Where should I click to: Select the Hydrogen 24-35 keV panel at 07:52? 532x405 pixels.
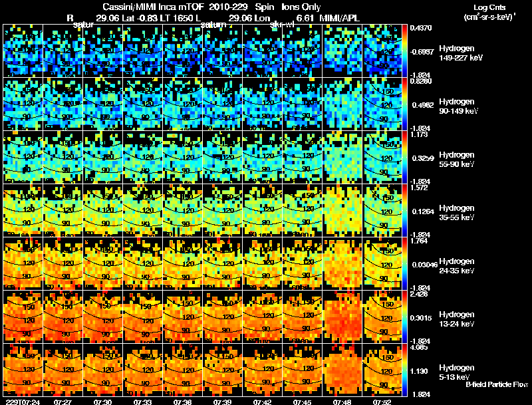[382, 264]
